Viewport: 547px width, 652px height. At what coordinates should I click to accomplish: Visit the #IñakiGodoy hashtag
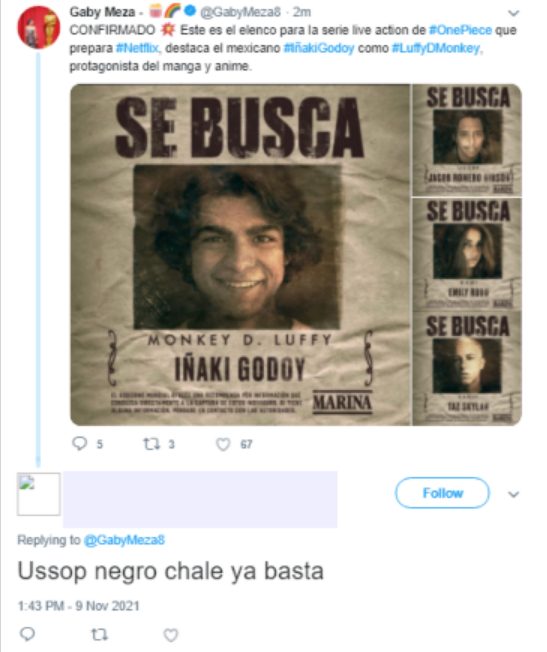[x=319, y=48]
